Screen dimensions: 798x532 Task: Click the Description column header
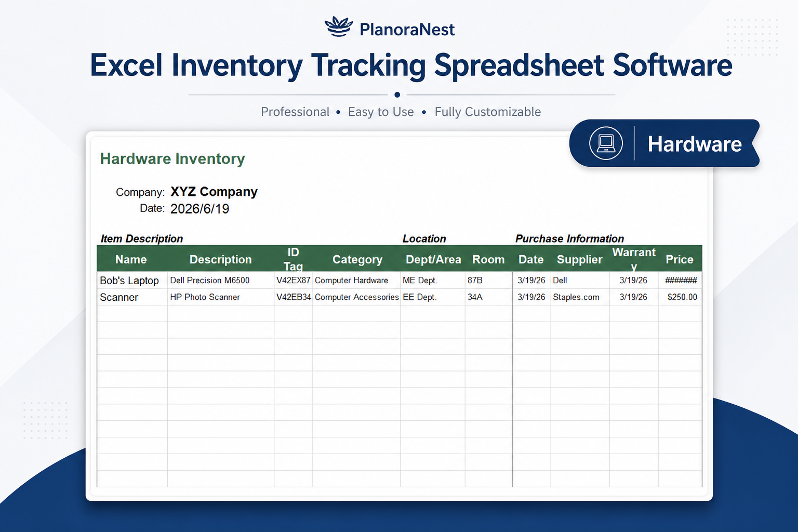point(220,259)
